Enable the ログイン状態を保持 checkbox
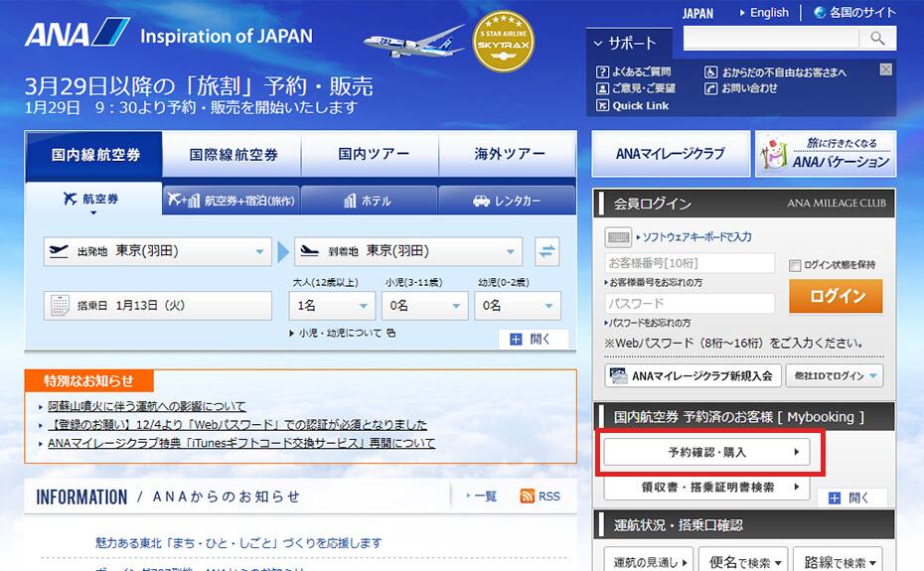The image size is (924, 571). click(795, 265)
